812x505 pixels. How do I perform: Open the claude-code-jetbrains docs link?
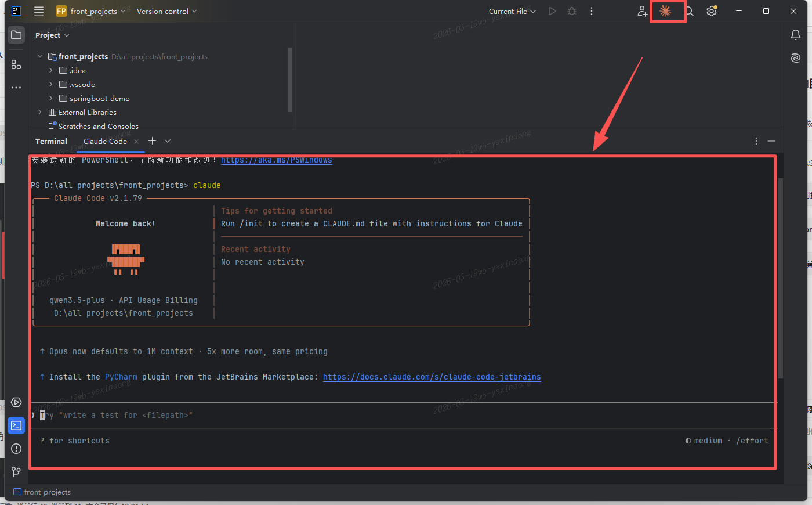[432, 377]
